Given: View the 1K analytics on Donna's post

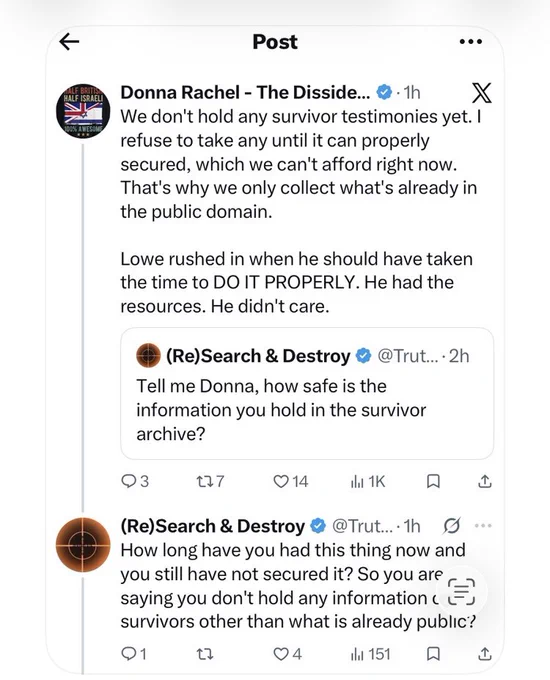Looking at the screenshot, I should point(367,481).
